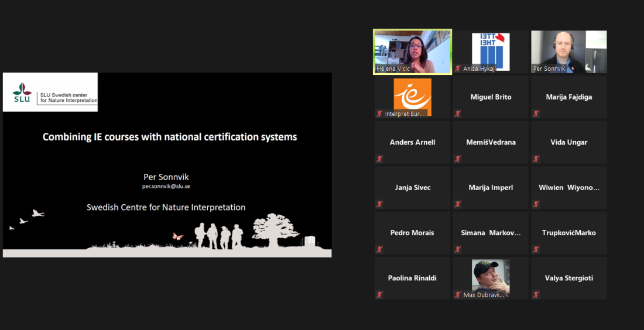The image size is (644, 330).
Task: Click the muted mic icon on Valya Stergioti's tile
Action: click(536, 294)
